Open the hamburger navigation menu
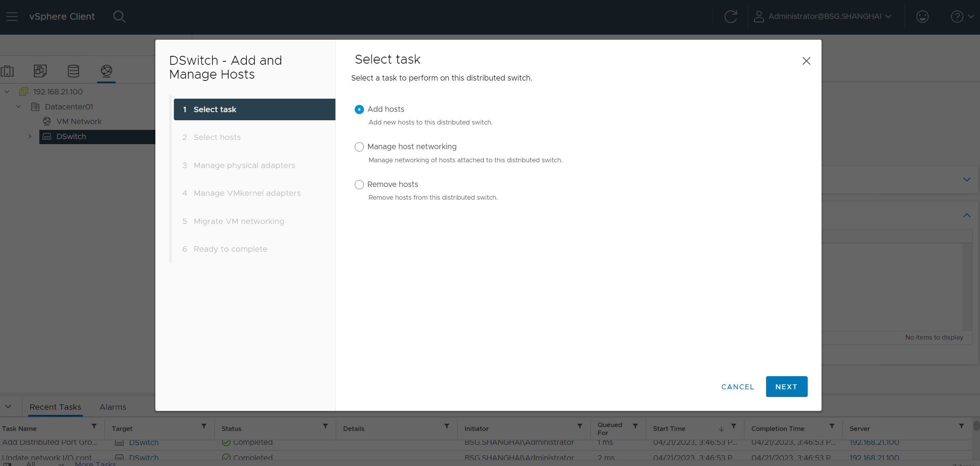980x466 pixels. (12, 17)
